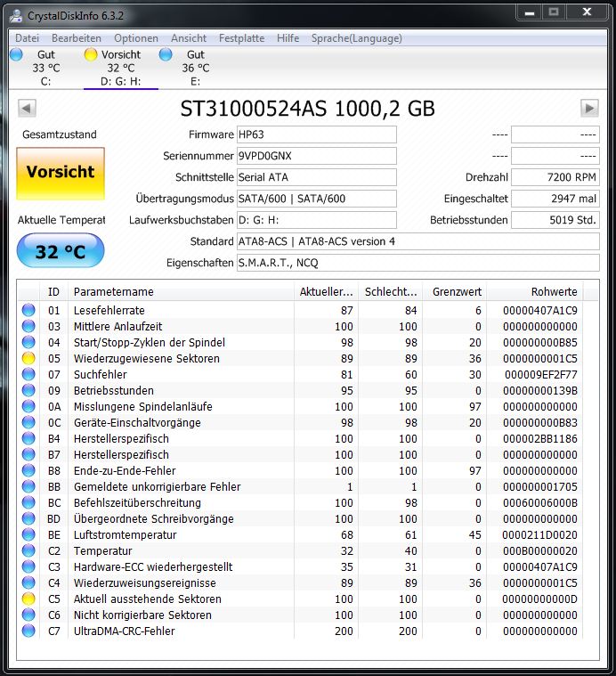This screenshot has height=676, width=616.
Task: Click the Schlecht column header
Action: tap(390, 292)
